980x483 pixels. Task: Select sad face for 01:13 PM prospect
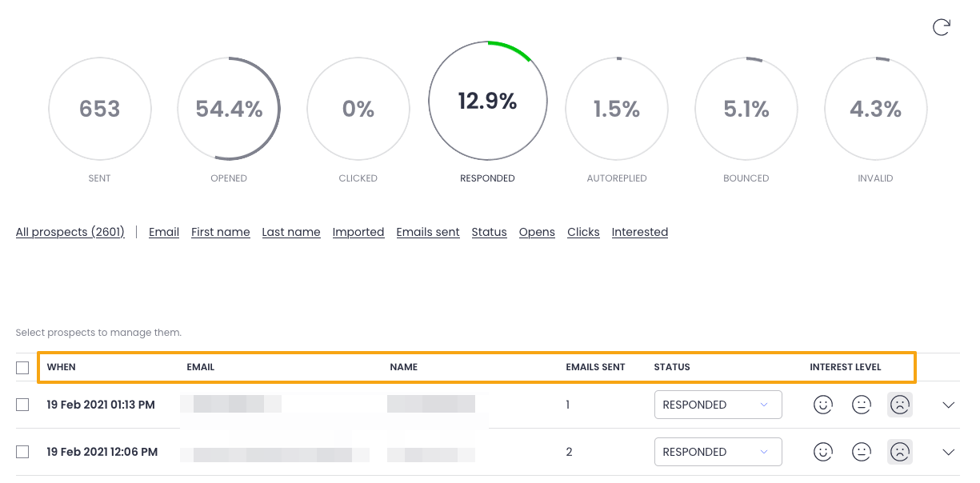pyautogui.click(x=899, y=405)
